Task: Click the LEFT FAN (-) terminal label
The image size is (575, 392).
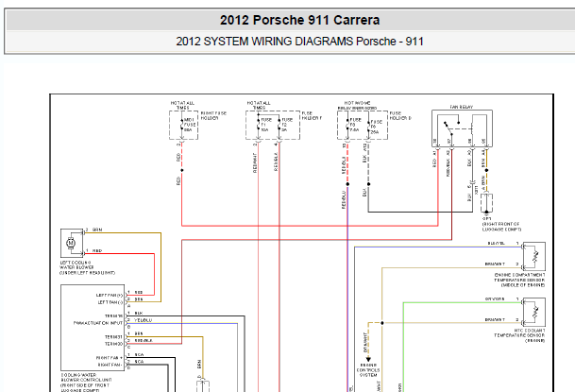Action: (110, 302)
